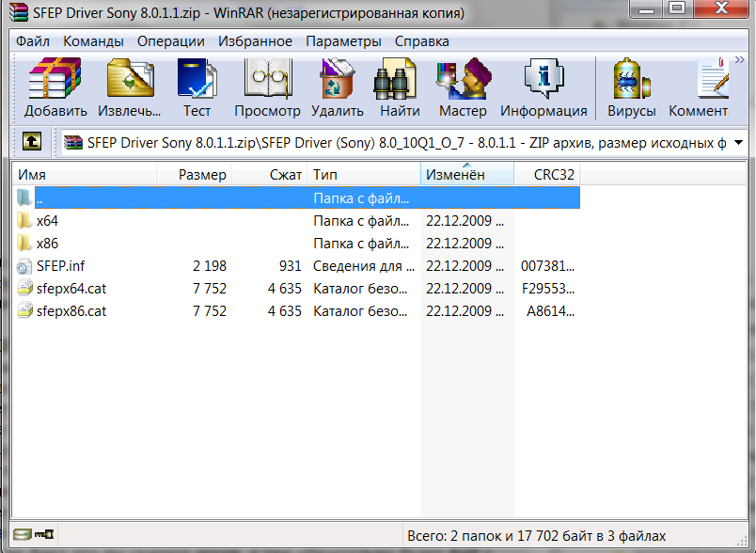The height and width of the screenshot is (553, 756).
Task: Click CRC value 007381 of SFEP.inf
Action: (547, 265)
